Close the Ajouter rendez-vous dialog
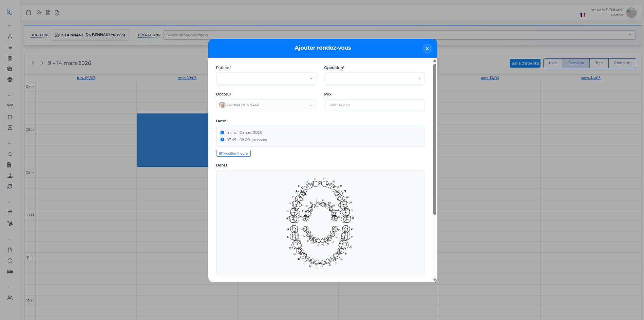 point(427,49)
